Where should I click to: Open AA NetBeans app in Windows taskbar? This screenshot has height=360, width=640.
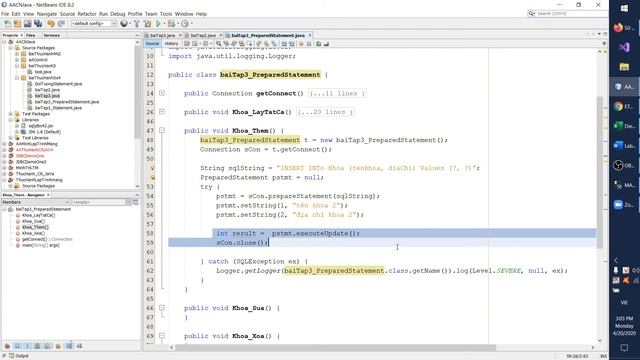[624, 87]
